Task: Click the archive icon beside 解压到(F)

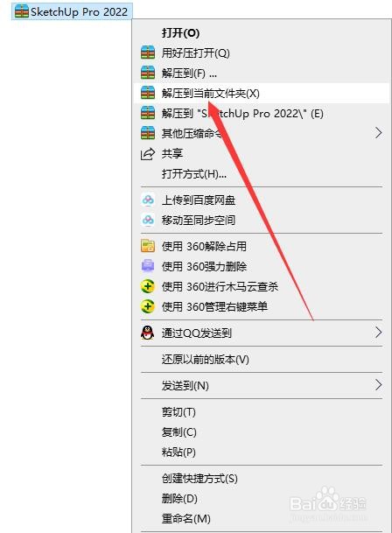Action: coord(148,73)
